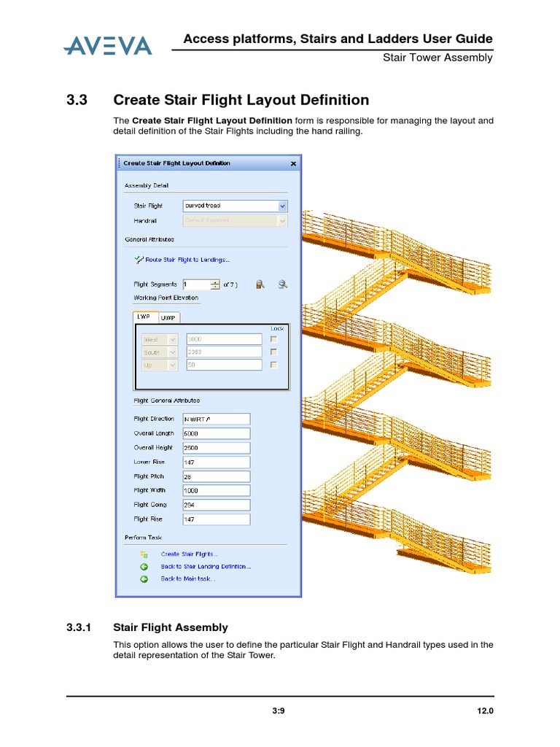This screenshot has height=747, width=560.
Task: Click Route Stair Flight to Landings link
Action: coord(187,260)
